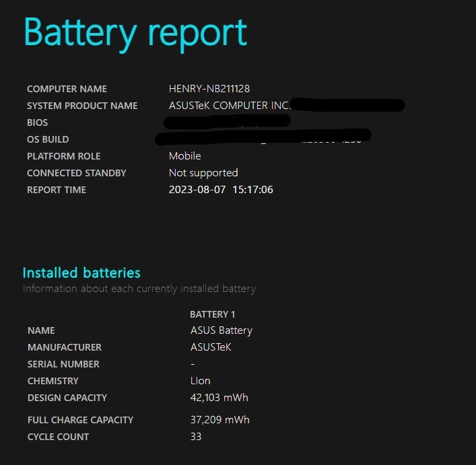This screenshot has width=476, height=465.
Task: Click the LIon chemistry value
Action: pos(201,381)
